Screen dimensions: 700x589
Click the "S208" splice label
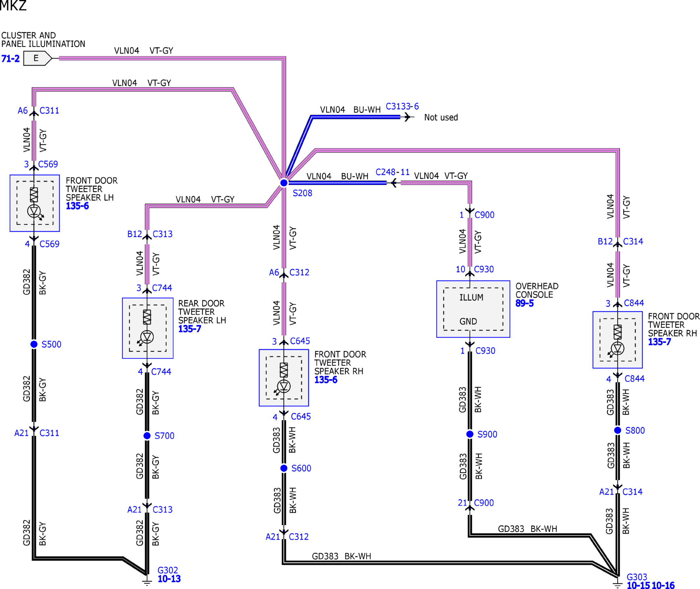(302, 193)
